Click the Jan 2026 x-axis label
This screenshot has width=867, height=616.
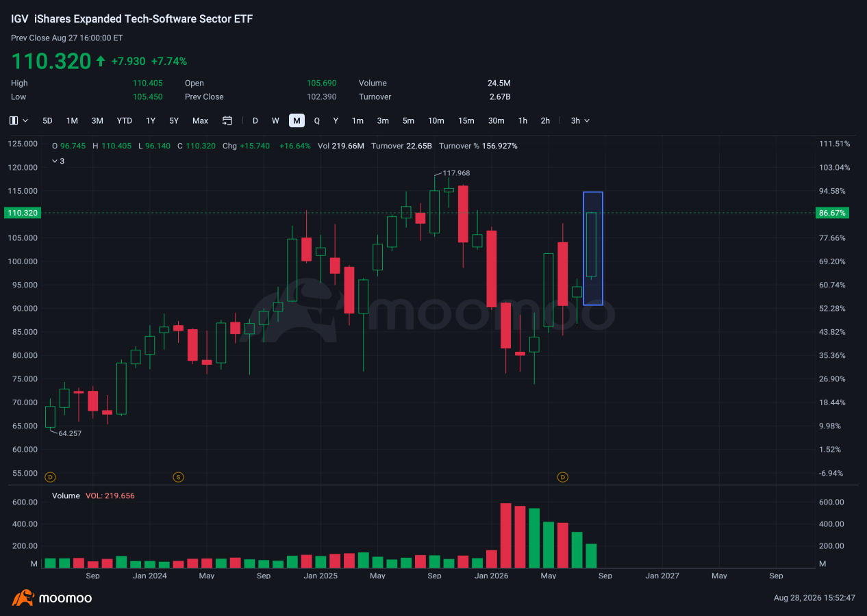pyautogui.click(x=491, y=576)
